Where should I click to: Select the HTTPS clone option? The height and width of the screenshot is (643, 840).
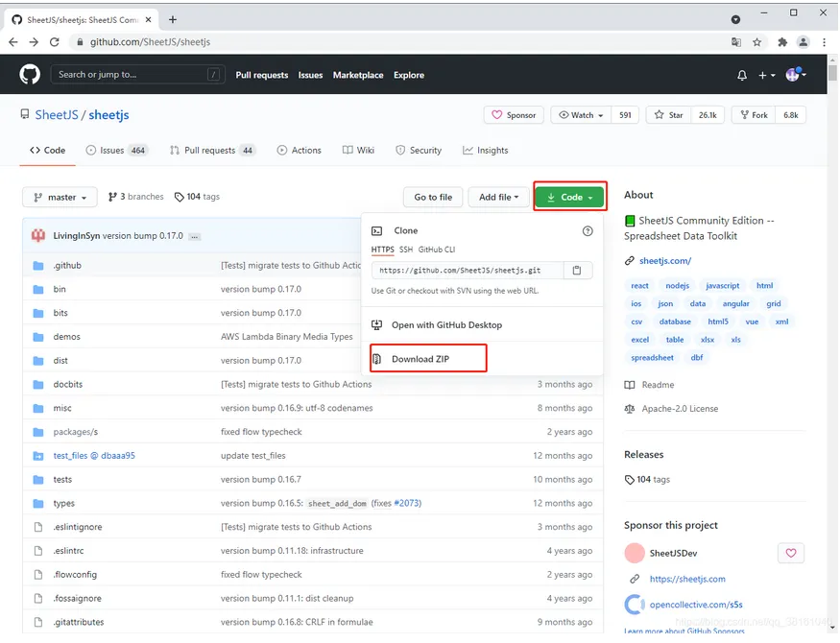pos(382,250)
